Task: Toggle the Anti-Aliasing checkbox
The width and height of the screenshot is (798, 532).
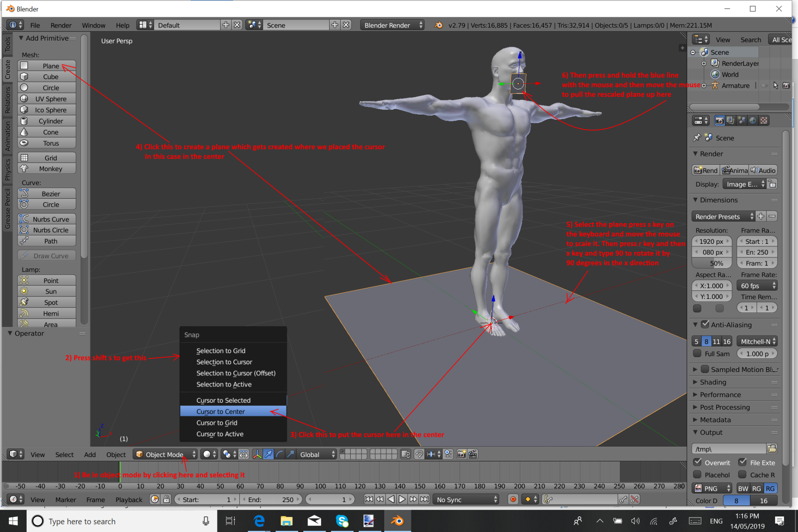Action: point(705,324)
